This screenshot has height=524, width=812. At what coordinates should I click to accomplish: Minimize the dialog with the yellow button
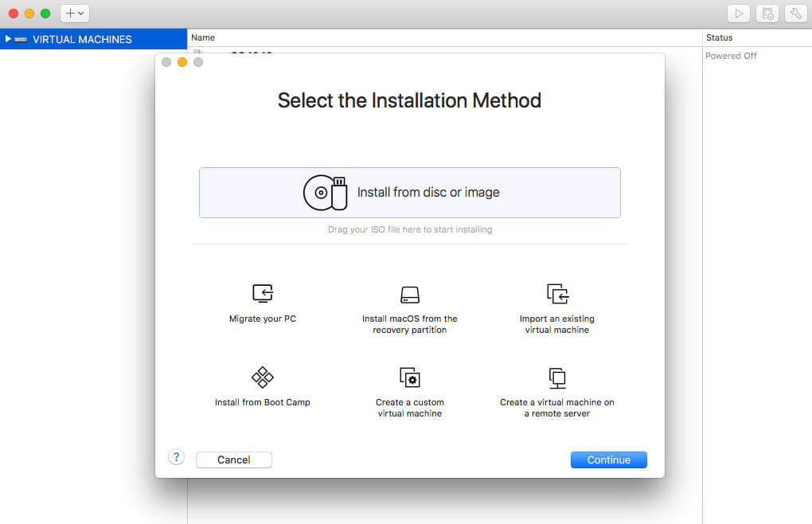pyautogui.click(x=182, y=62)
